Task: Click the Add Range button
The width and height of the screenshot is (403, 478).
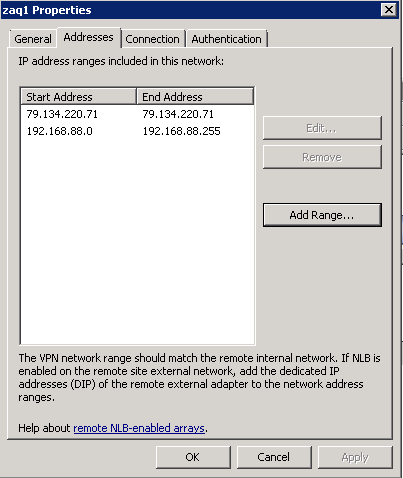Action: (x=322, y=215)
